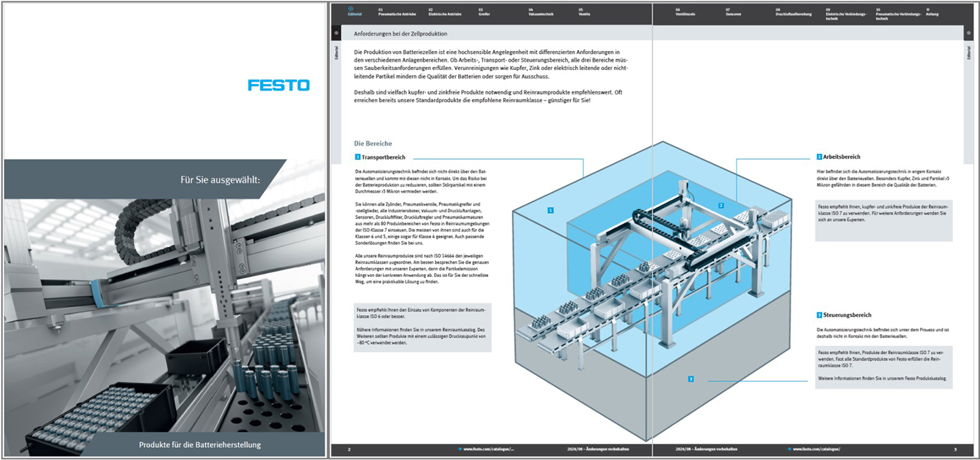Jump to chapter 08 Druckluftaufbereitung
The image size is (980, 460).
click(794, 12)
